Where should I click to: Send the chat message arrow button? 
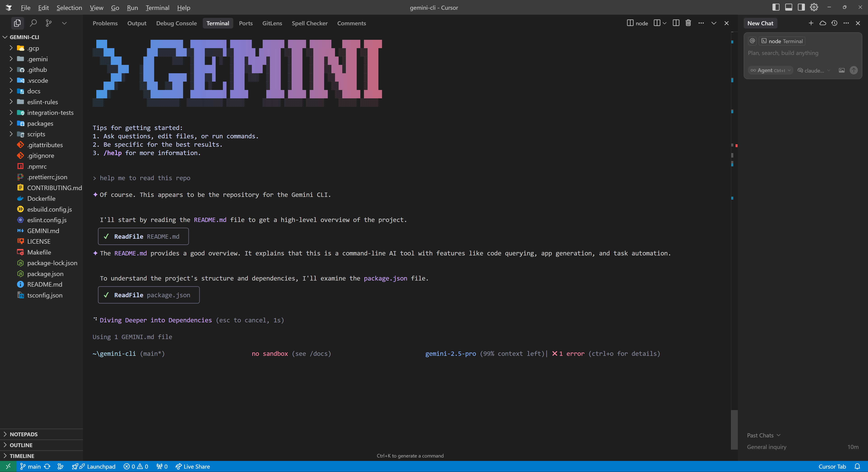(x=853, y=70)
